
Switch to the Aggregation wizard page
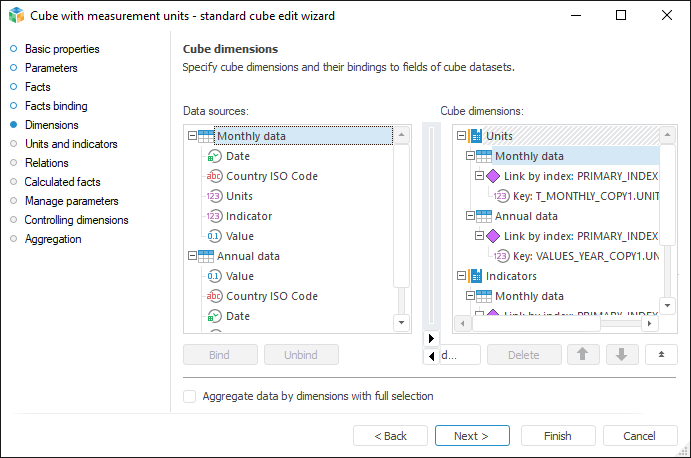pos(53,239)
